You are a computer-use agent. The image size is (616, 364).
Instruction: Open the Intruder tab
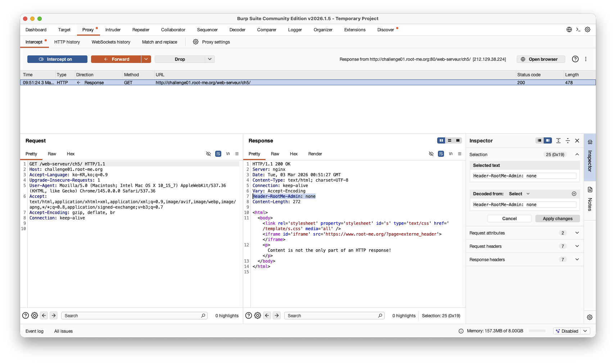(x=113, y=29)
